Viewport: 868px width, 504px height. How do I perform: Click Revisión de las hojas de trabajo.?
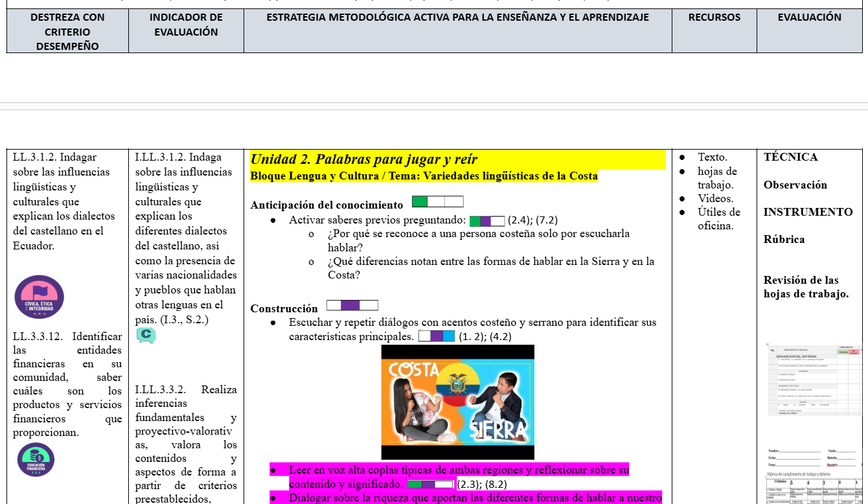(x=806, y=287)
